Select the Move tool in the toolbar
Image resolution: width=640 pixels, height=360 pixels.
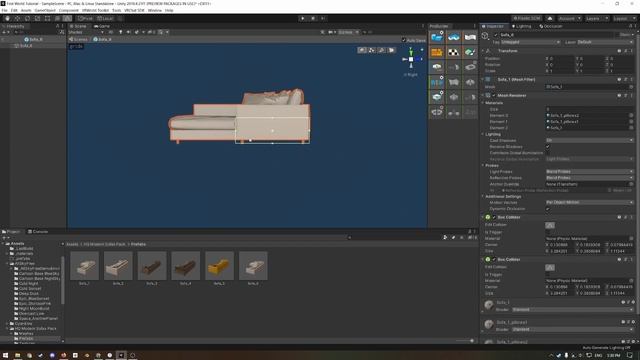(17, 18)
